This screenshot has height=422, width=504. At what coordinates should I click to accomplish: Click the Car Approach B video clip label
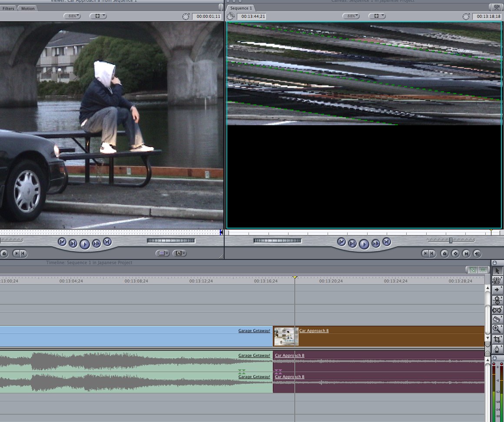click(x=314, y=331)
